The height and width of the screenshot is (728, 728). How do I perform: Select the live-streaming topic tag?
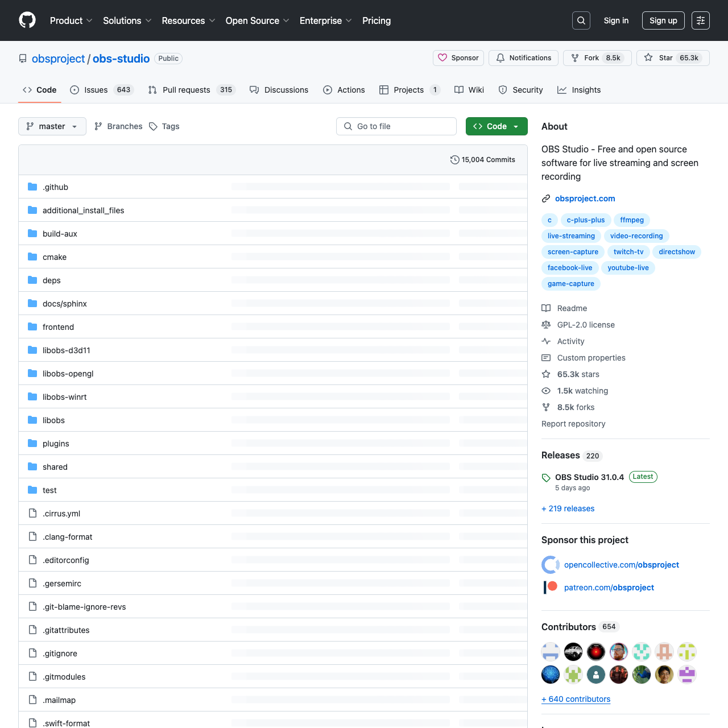571,236
